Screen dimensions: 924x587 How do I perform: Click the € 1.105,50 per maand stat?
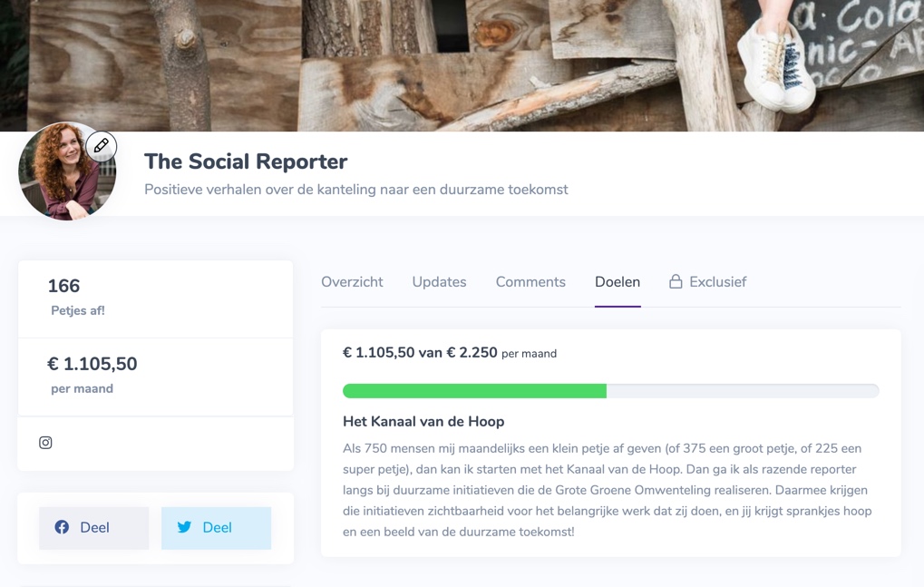(x=92, y=375)
